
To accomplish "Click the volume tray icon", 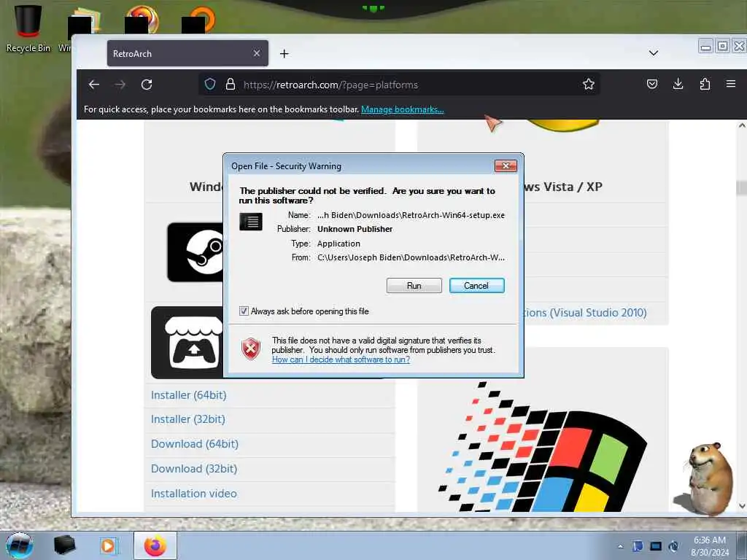I will pos(673,546).
